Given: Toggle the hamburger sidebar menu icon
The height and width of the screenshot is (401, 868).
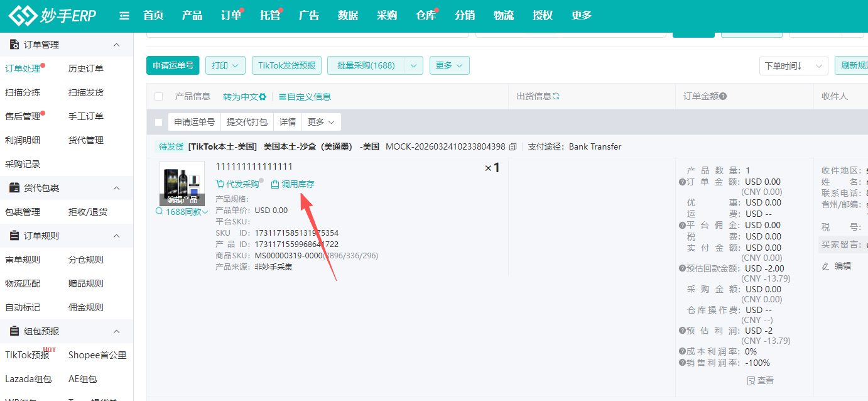Looking at the screenshot, I should (x=124, y=16).
